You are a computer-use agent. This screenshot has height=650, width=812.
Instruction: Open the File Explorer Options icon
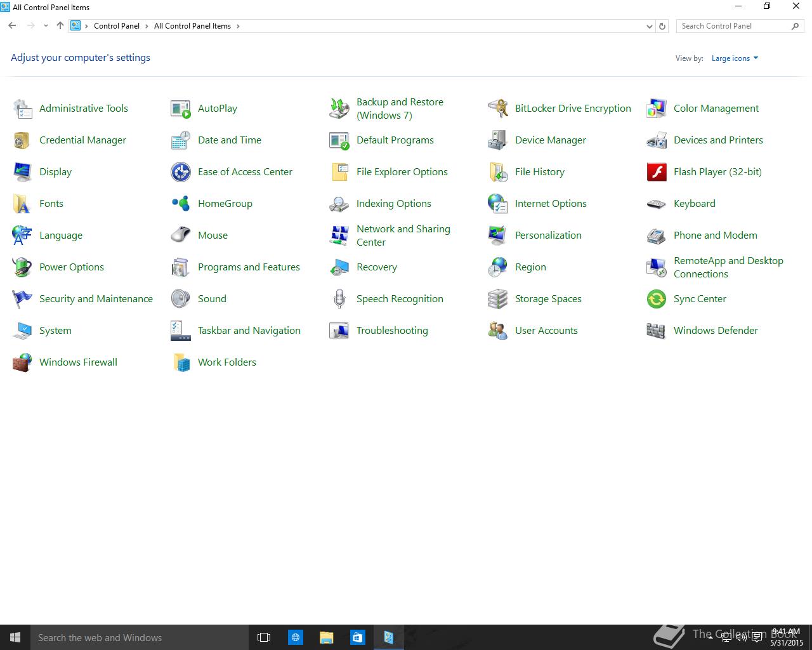click(x=339, y=172)
